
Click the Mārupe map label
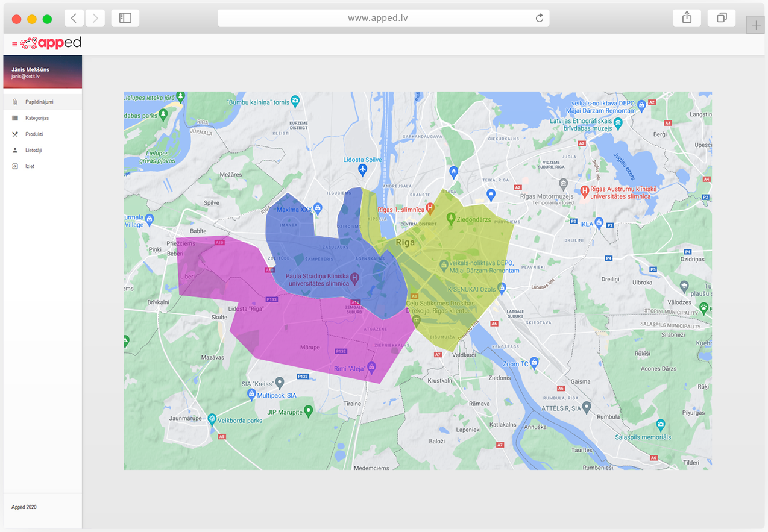[x=310, y=347]
